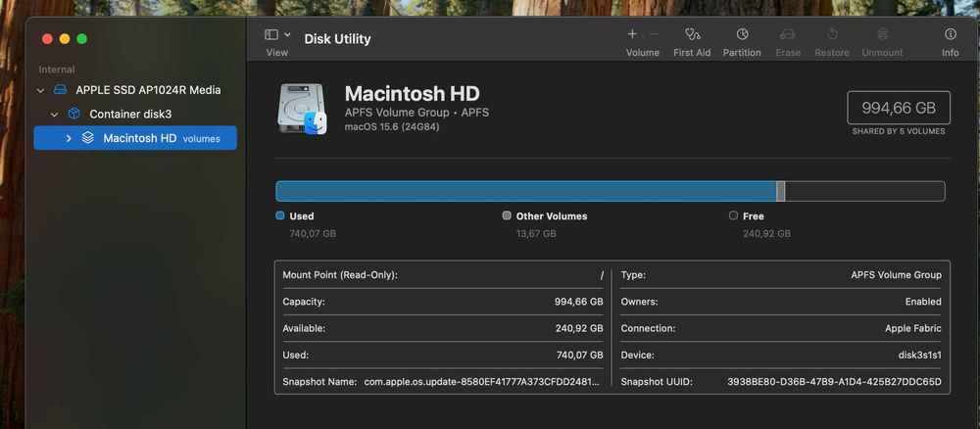Click the Partition toolbar label
Image resolution: width=980 pixels, height=429 pixels.
tap(742, 53)
